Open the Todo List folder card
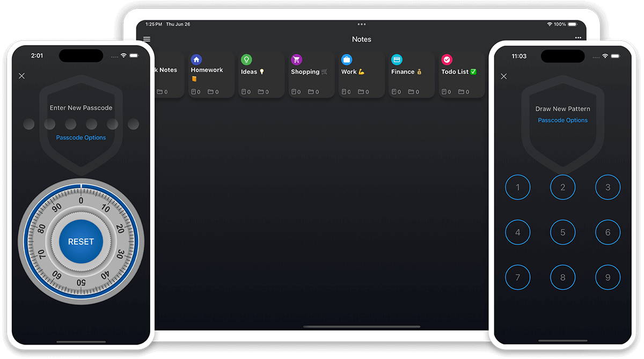Image resolution: width=644 pixels, height=359 pixels. tap(462, 75)
